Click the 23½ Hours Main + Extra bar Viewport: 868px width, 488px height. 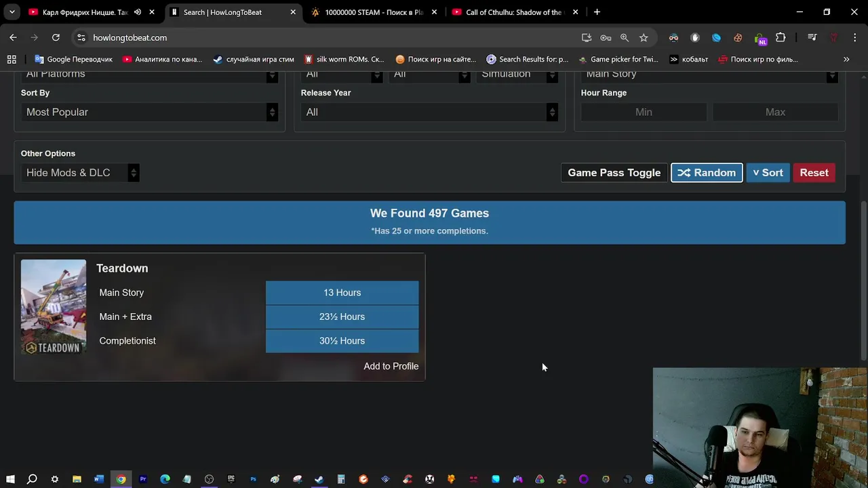click(x=342, y=317)
